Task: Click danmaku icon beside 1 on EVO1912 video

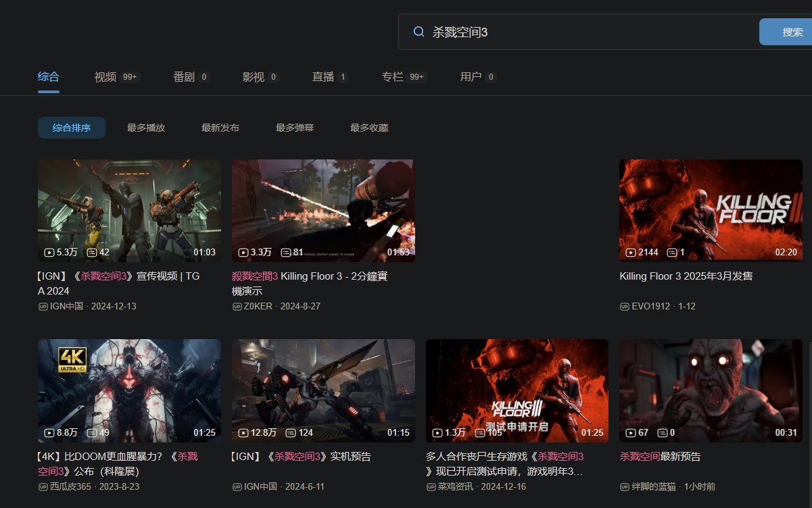Action: click(x=671, y=253)
